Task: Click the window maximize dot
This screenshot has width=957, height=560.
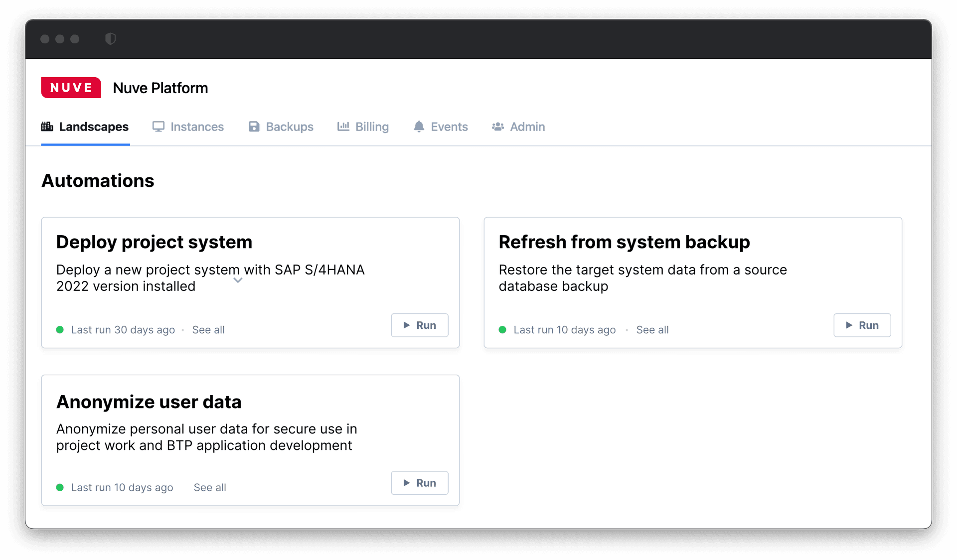Action: pos(75,39)
